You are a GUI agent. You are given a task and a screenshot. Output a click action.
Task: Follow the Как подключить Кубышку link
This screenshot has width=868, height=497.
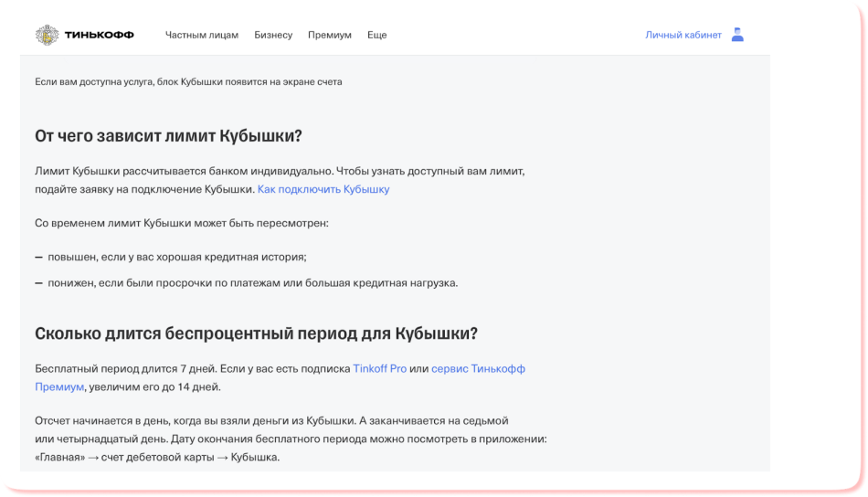tap(323, 189)
